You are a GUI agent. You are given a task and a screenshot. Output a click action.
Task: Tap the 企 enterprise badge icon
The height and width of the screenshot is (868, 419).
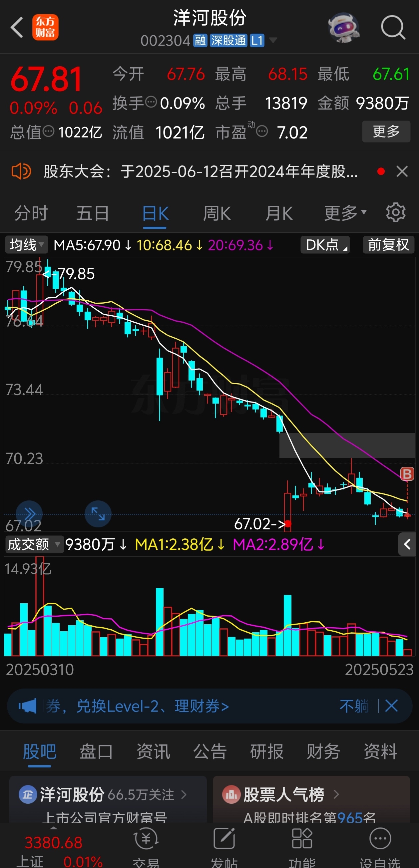(x=28, y=795)
